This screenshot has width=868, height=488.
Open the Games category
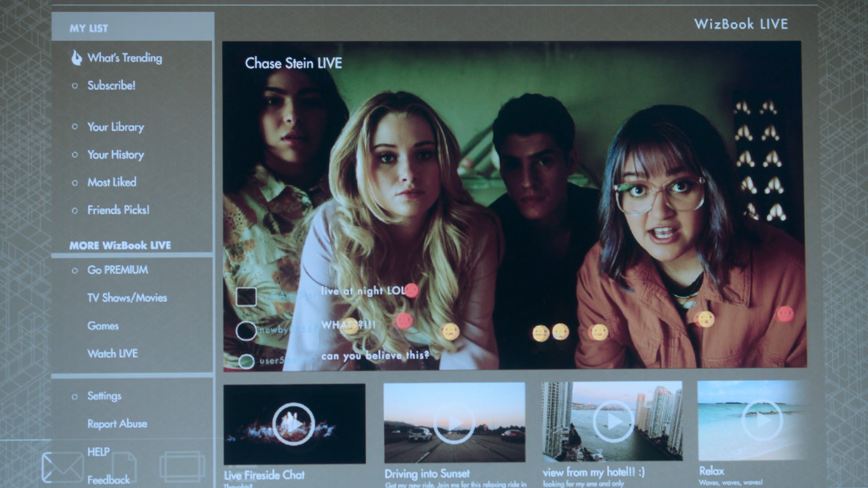(103, 326)
